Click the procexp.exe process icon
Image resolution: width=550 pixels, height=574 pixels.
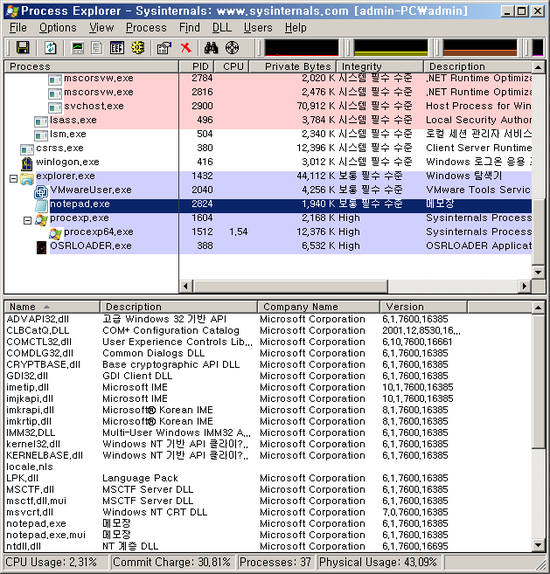[41, 220]
